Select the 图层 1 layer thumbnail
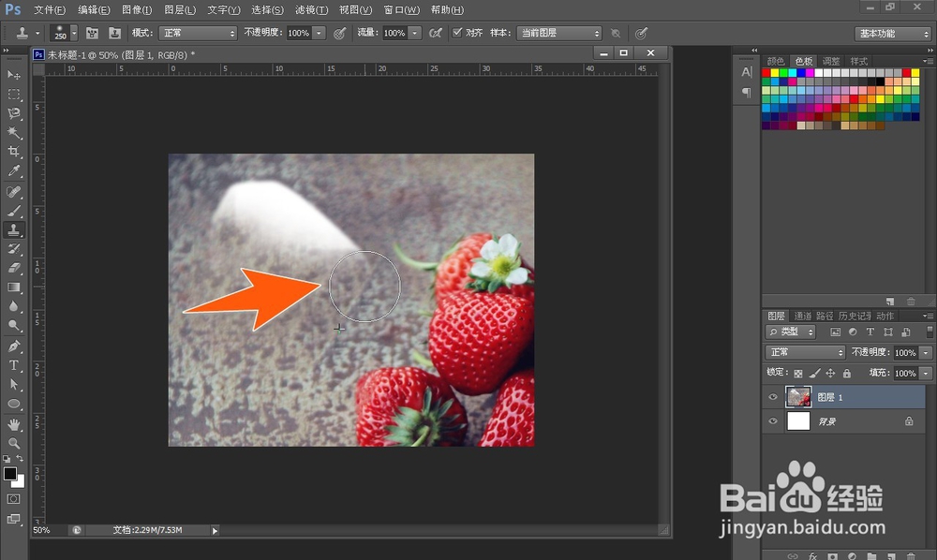 [x=798, y=397]
